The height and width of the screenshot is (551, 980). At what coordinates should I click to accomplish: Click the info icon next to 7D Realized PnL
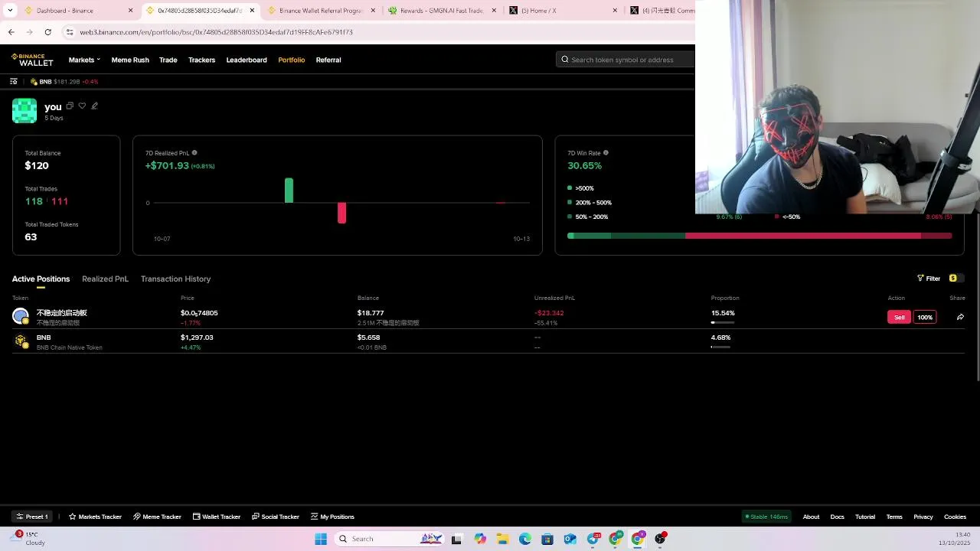click(x=194, y=153)
